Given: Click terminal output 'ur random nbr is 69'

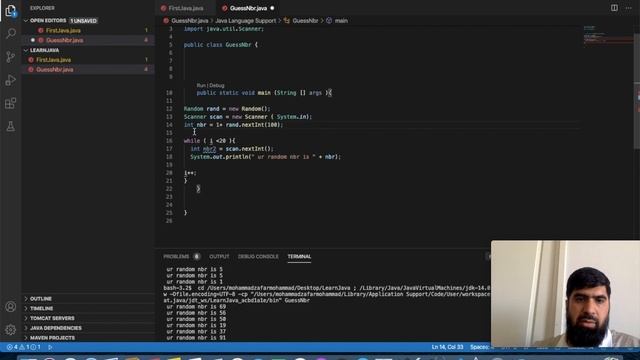Looking at the screenshot, I should (196, 307).
